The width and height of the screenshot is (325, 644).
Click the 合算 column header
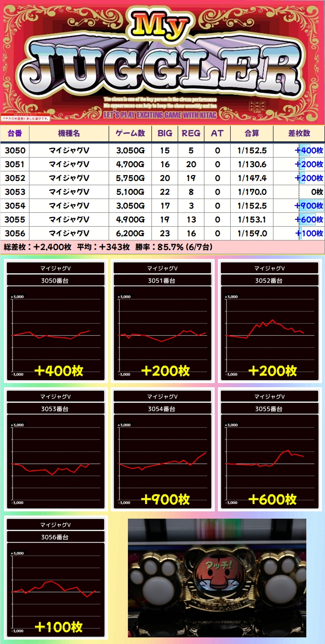pyautogui.click(x=252, y=133)
